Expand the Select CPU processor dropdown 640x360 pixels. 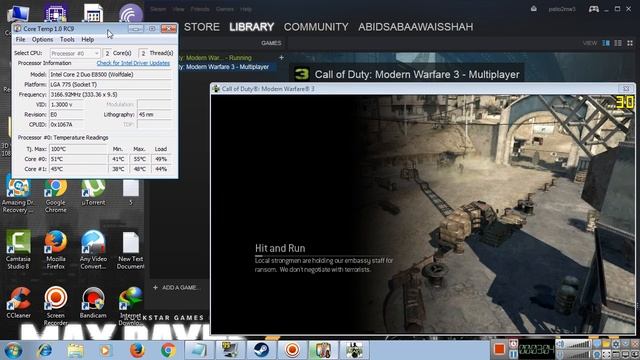pos(75,53)
